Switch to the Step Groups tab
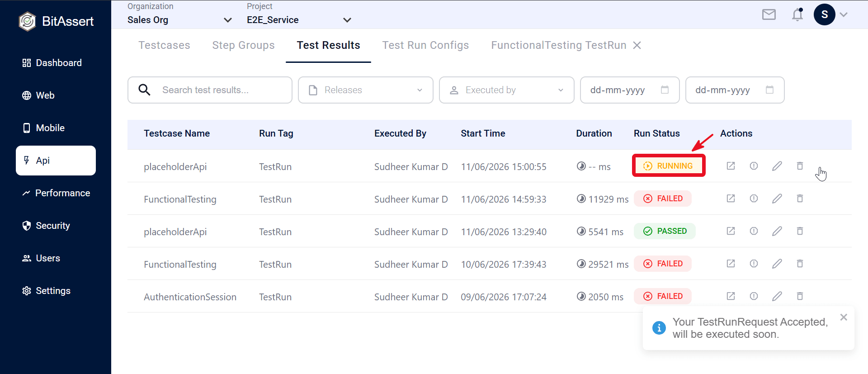 click(x=243, y=45)
